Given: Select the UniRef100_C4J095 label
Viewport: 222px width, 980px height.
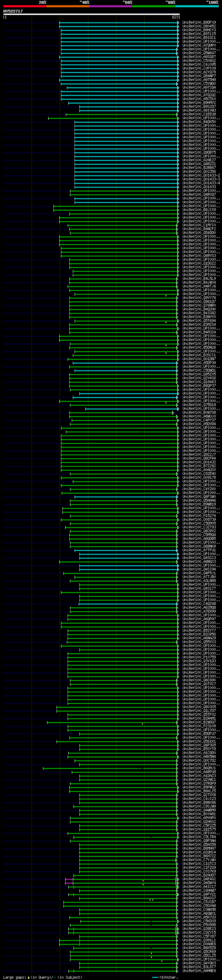Looking at the screenshot, I should 199,64.
